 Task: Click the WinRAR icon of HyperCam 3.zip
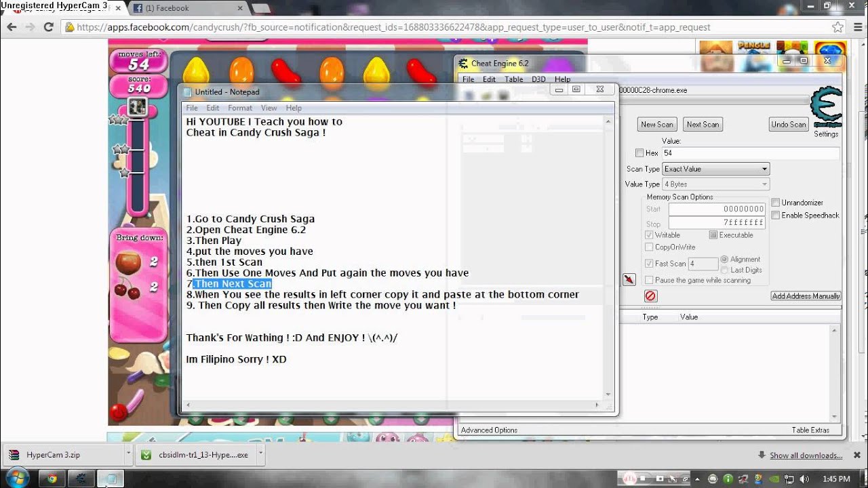[14, 455]
